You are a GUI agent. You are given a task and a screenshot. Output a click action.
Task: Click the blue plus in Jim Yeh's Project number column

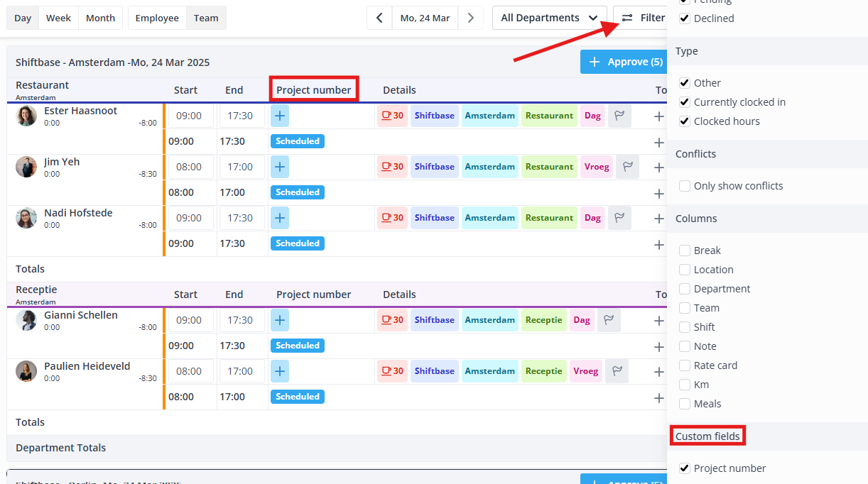point(279,166)
